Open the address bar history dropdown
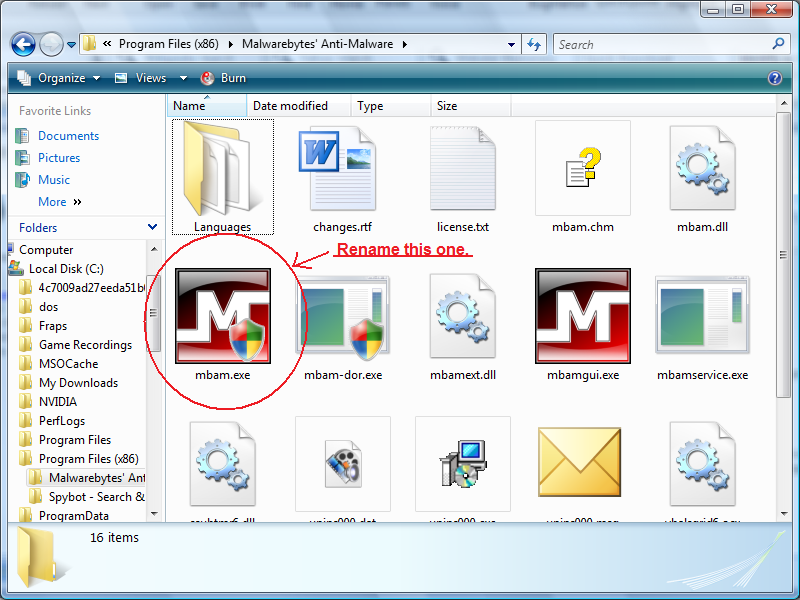Image resolution: width=800 pixels, height=600 pixels. [511, 45]
